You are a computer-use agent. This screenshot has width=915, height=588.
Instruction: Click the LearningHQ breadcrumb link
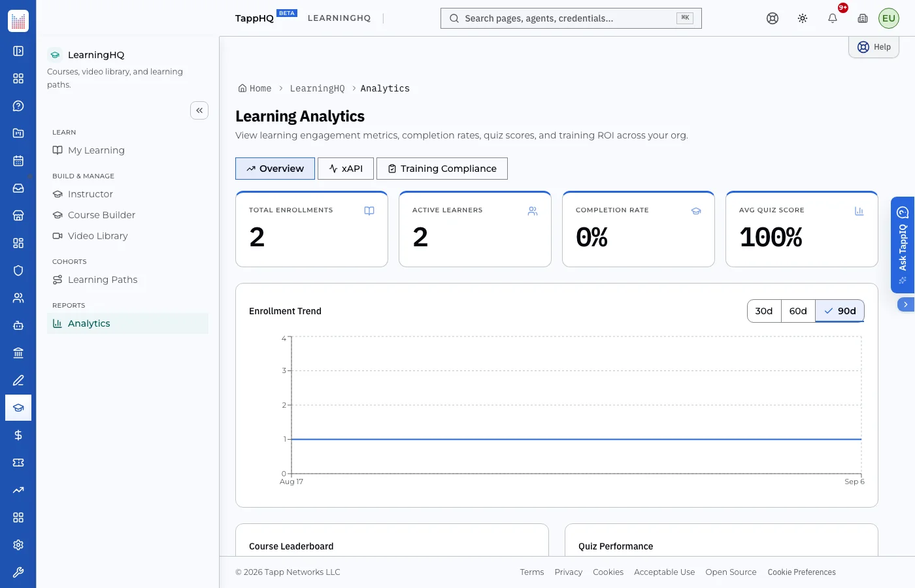click(x=317, y=88)
